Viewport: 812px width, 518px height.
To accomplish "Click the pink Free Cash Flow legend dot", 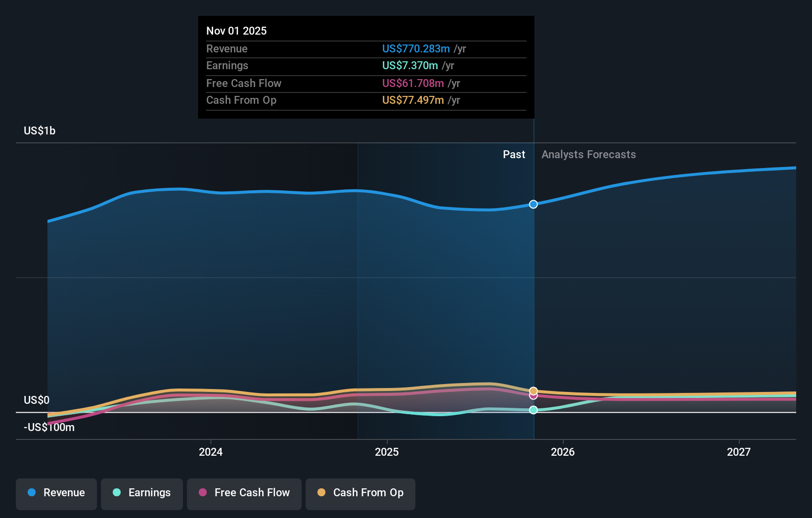I will [x=203, y=493].
